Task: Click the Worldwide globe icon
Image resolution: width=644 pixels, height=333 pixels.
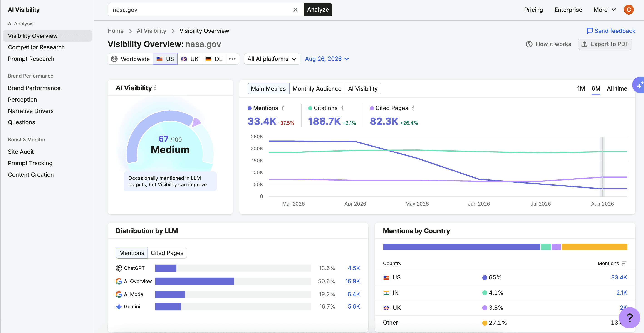Action: [114, 59]
